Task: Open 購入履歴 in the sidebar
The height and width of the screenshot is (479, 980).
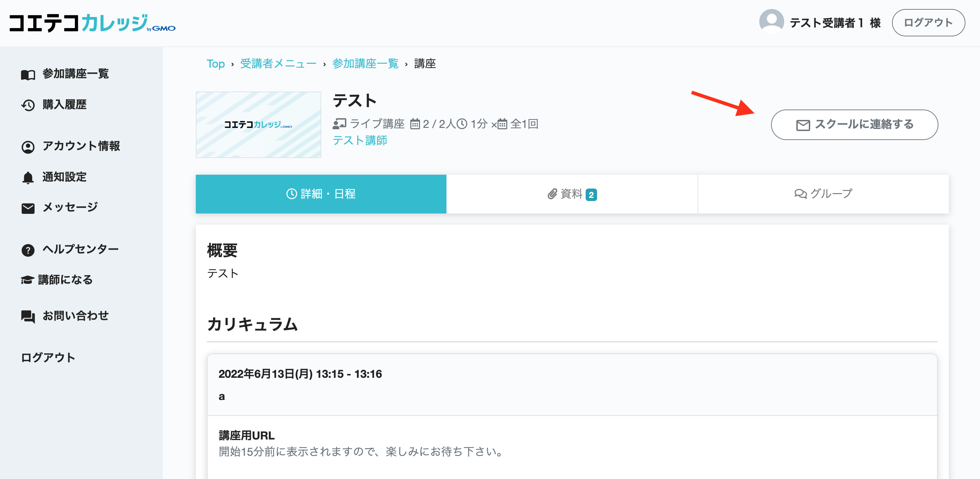Action: tap(54, 105)
